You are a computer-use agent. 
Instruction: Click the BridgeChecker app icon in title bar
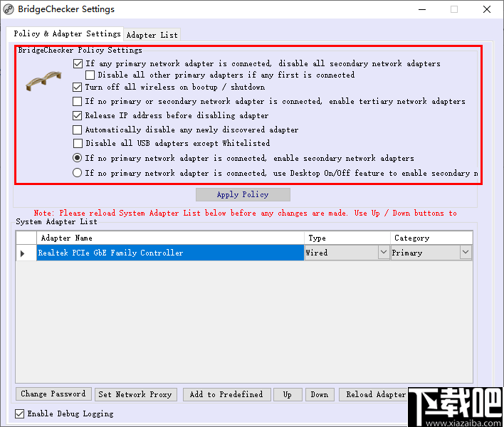point(9,9)
